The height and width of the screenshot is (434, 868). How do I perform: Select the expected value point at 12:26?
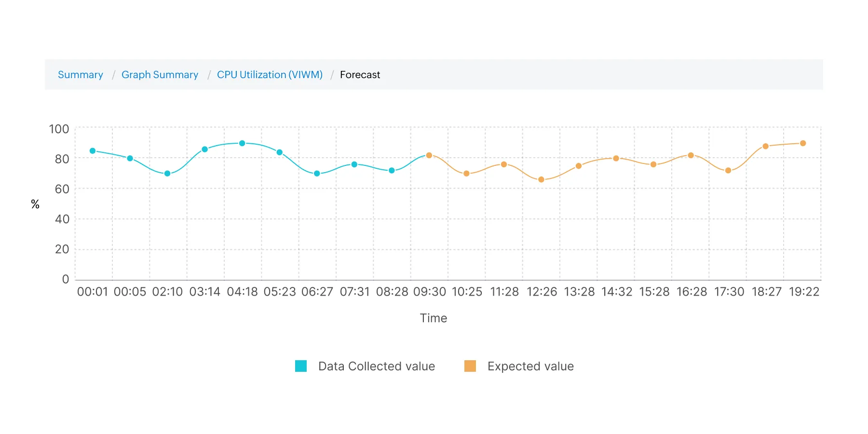coord(542,179)
